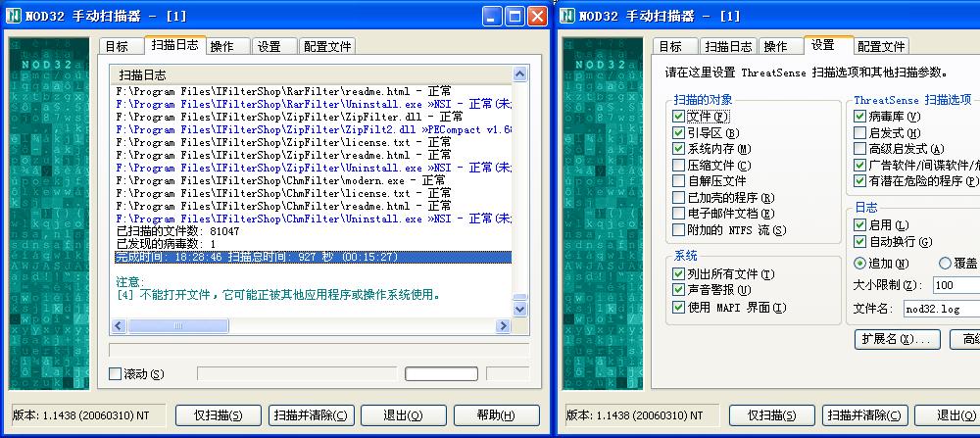Toggle 文件(F) checkbox
This screenshot has width=980, height=438.
coord(678,117)
